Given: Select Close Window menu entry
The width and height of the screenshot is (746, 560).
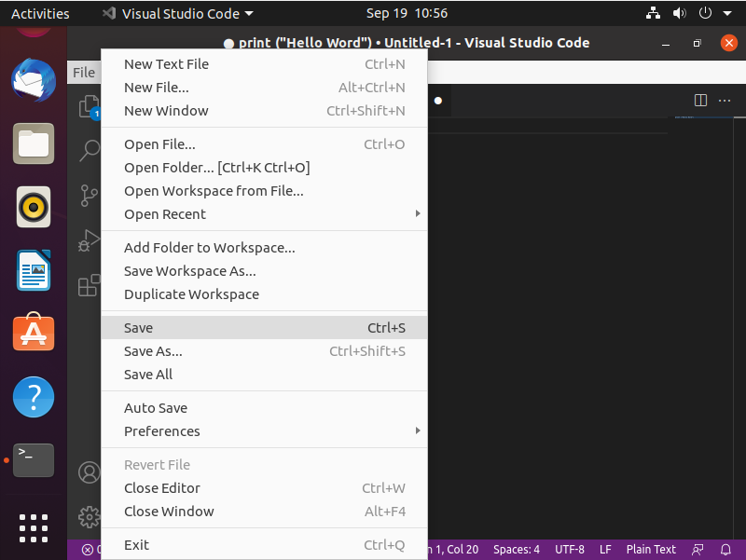Looking at the screenshot, I should tap(264, 511).
